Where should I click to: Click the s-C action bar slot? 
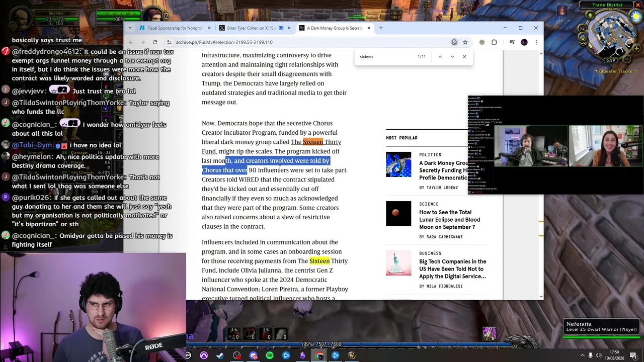coord(266,333)
